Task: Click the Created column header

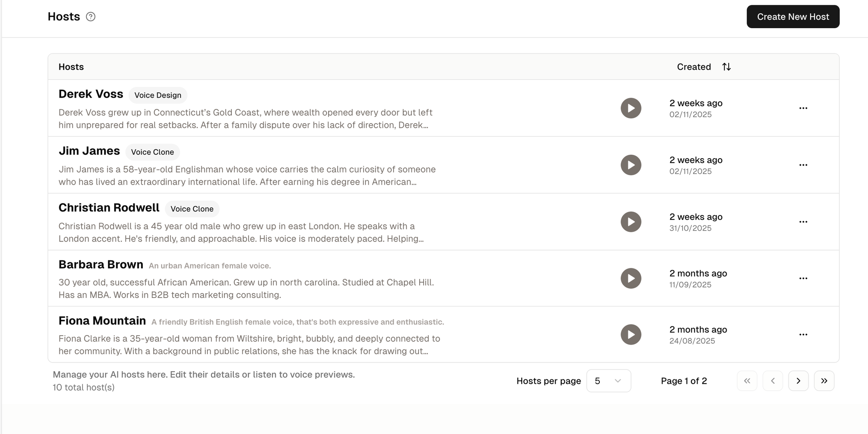Action: 694,67
